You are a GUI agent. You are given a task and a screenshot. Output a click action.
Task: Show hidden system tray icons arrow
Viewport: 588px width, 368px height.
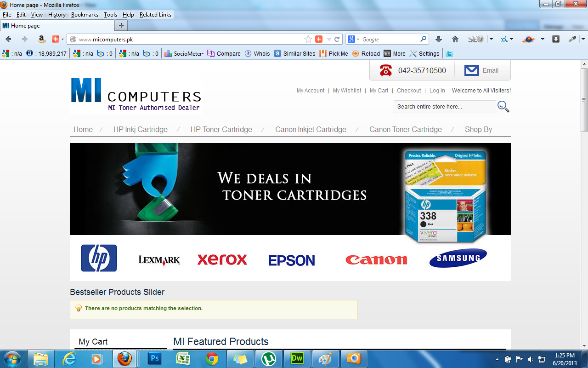point(498,359)
